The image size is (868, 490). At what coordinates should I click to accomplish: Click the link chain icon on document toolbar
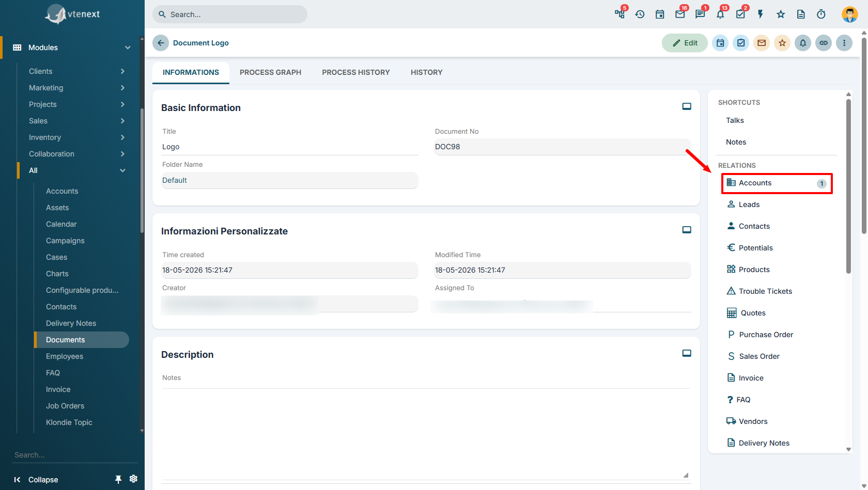tap(824, 43)
